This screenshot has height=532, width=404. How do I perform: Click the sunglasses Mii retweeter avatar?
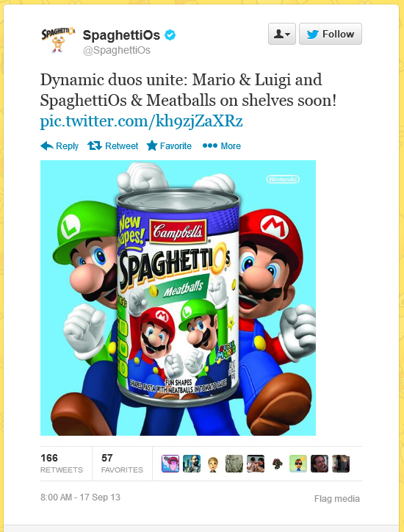pos(298,464)
